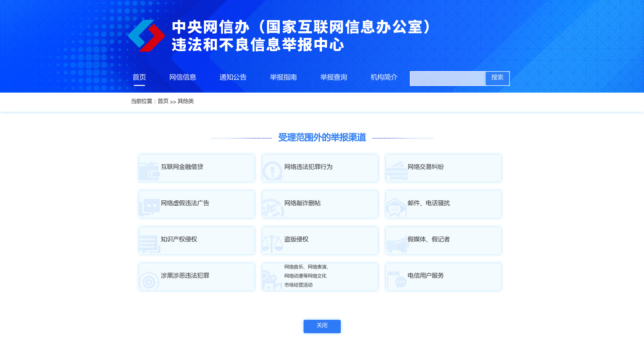
Task: Click the chat bubble icon on 网络虚假违法广告 card
Action: (x=150, y=207)
